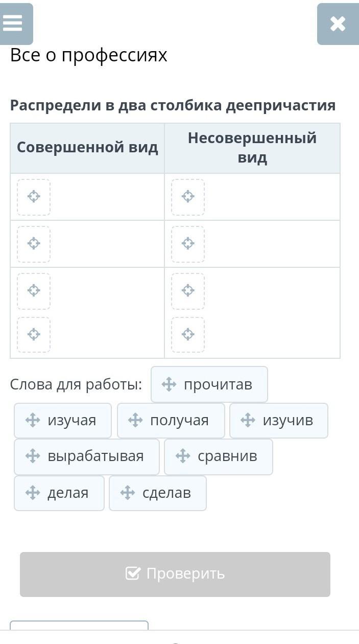The height and width of the screenshot is (644, 359).
Task: Click the Проверить button
Action: pyautogui.click(x=175, y=574)
